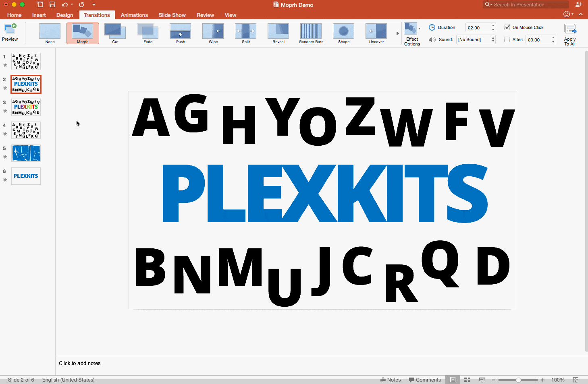
Task: Set the transition to None
Action: [50, 33]
